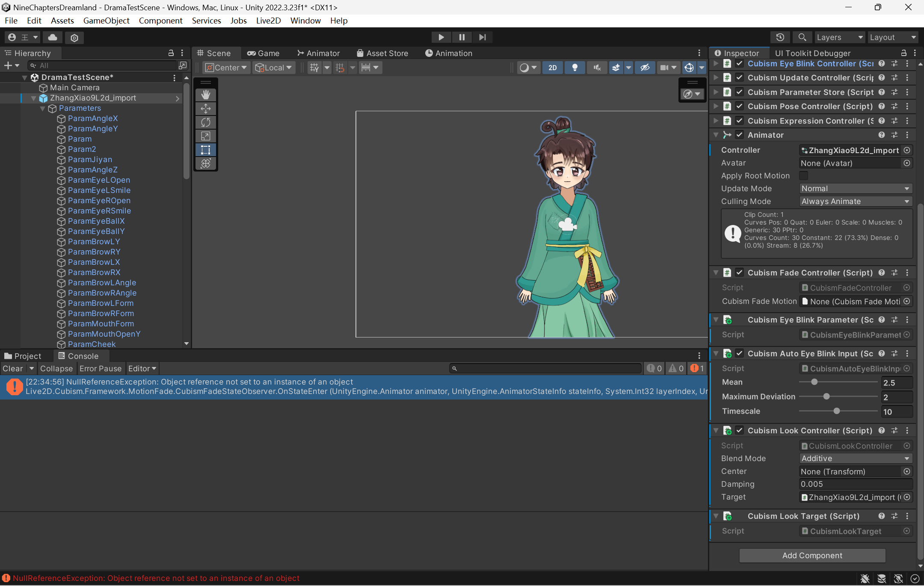Lock the Hierarchy panel
Viewport: 924px width, 586px height.
click(171, 53)
